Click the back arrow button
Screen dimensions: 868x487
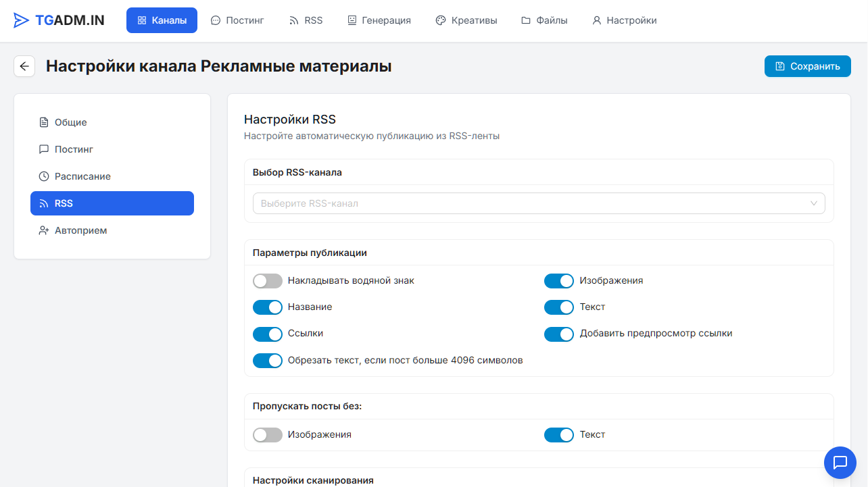(x=24, y=66)
